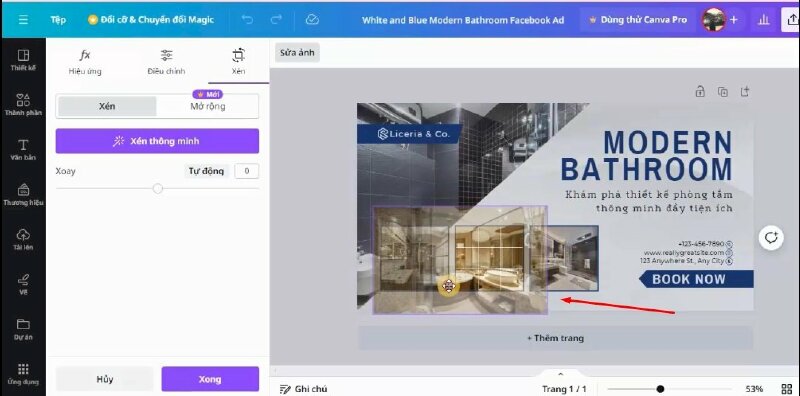The width and height of the screenshot is (800, 396).
Task: Click Xong to finish cropping
Action: 210,379
